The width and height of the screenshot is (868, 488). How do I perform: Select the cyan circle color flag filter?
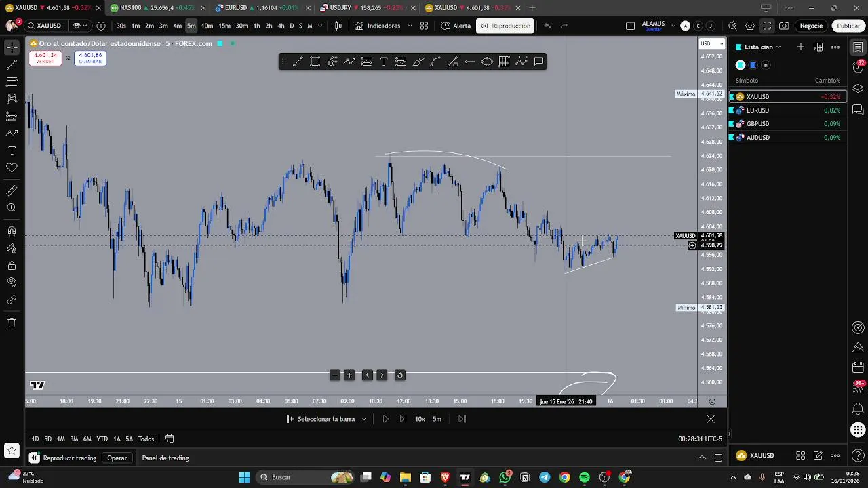[741, 65]
